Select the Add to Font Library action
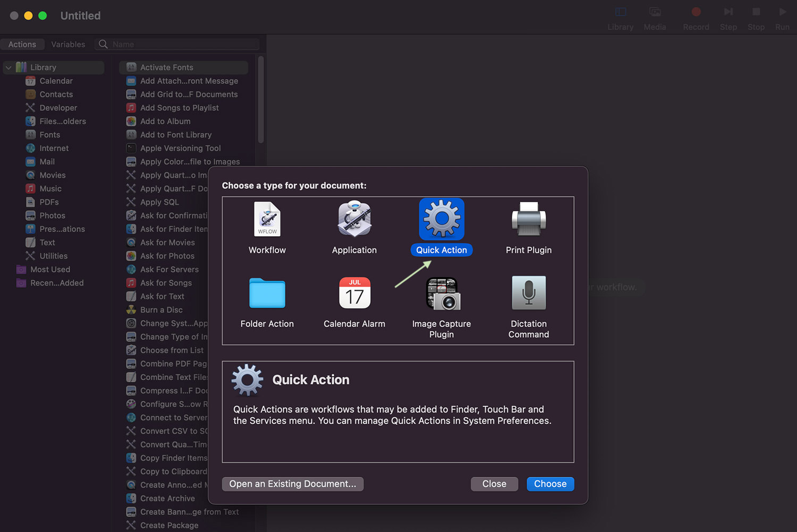Viewport: 797px width, 532px height. [184, 135]
